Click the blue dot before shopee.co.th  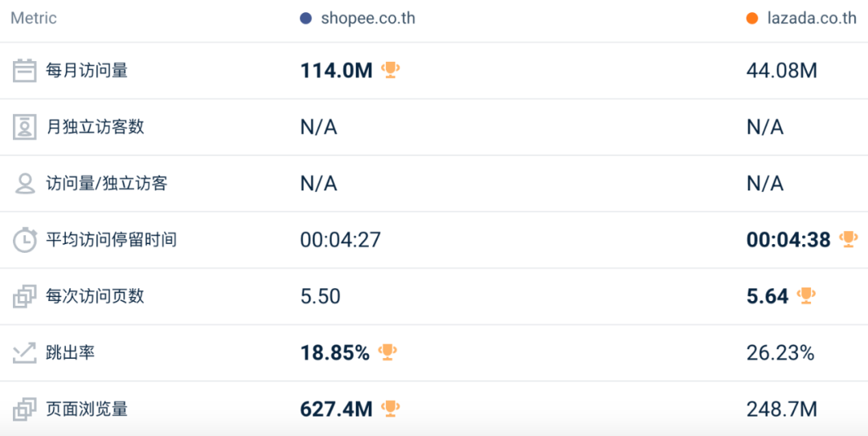(x=306, y=18)
